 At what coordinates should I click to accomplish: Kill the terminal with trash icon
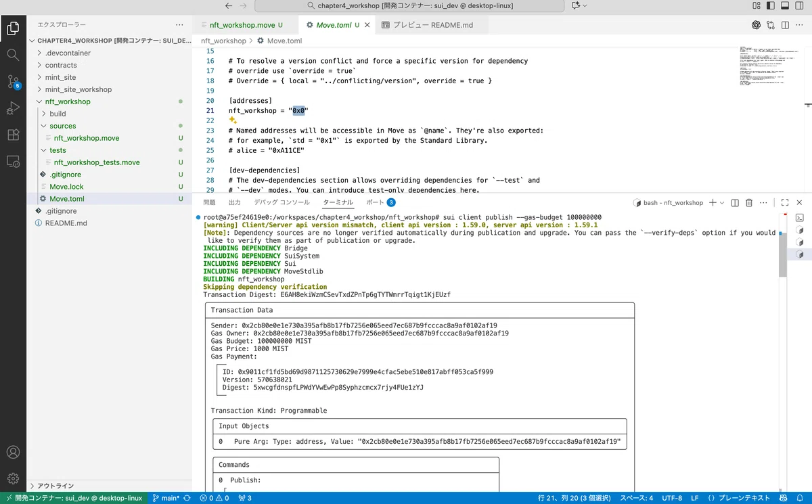749,202
